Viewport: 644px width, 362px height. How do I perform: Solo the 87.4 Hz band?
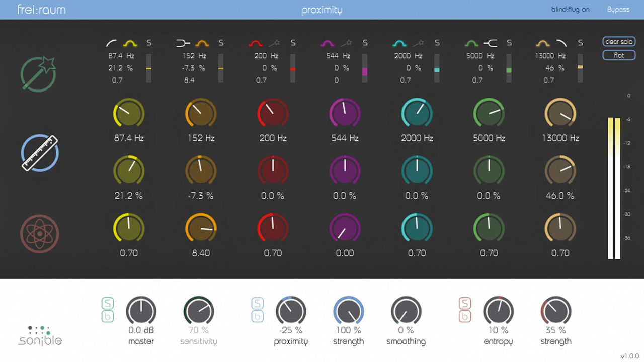pos(149,43)
